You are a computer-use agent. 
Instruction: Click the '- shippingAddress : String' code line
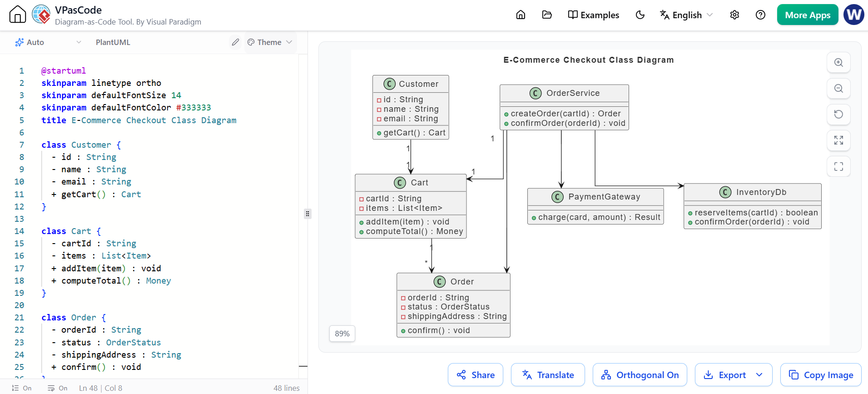coord(116,354)
